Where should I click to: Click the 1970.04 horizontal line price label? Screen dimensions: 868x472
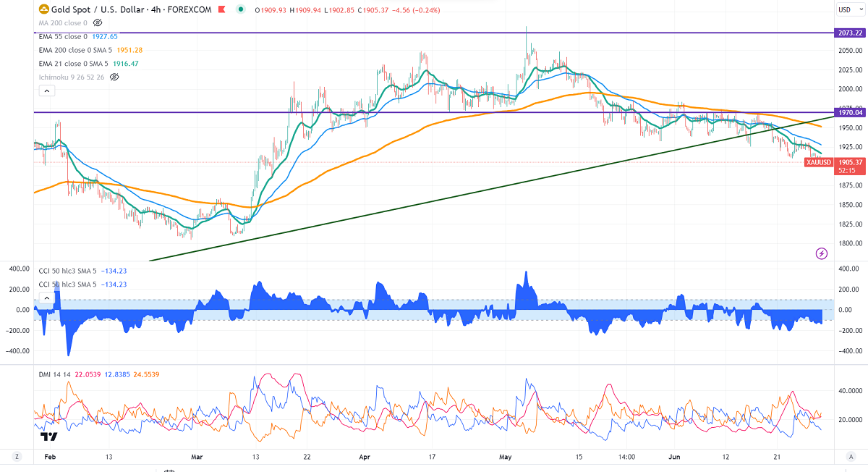[x=849, y=113]
